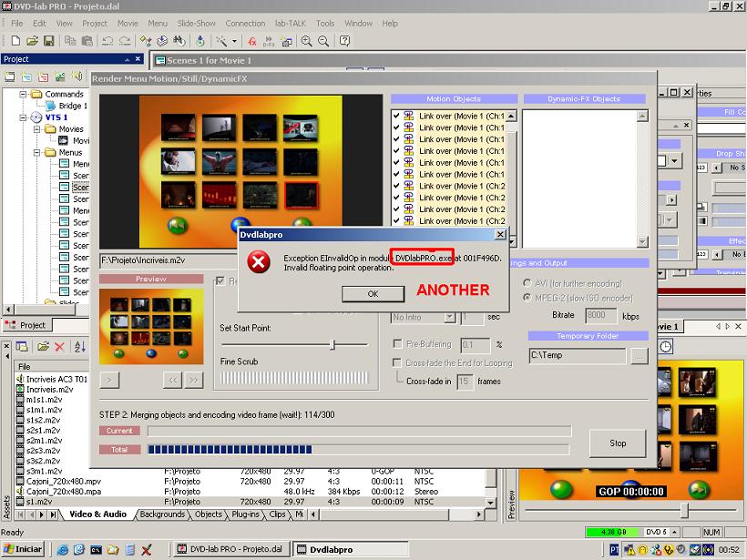Click the A-Z sort icon in Assets
This screenshot has width=747, height=560.
coord(79,347)
